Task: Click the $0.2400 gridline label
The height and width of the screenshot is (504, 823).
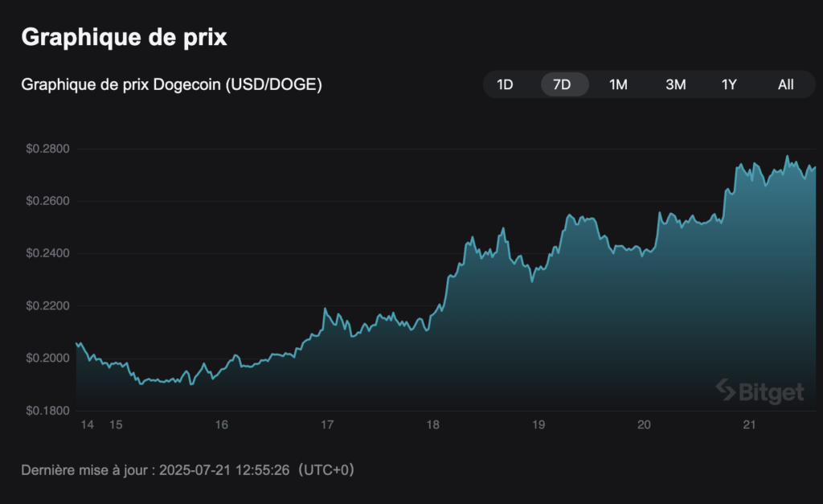Action: point(50,253)
